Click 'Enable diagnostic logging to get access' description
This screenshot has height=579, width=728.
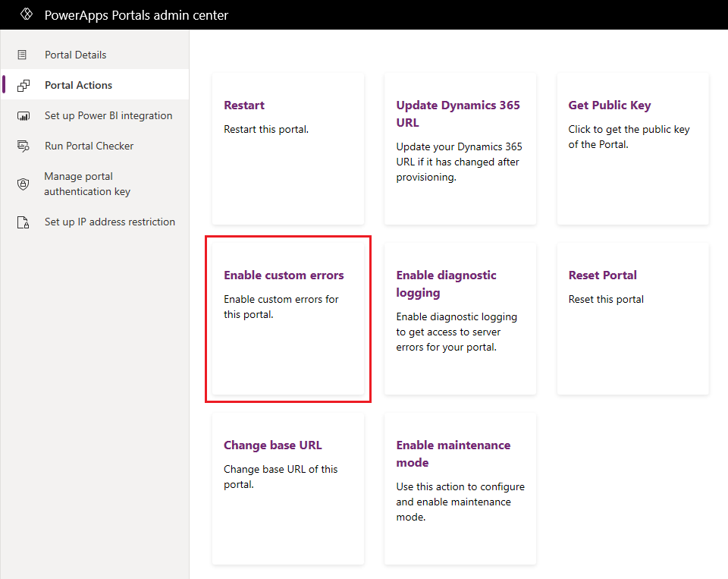click(457, 332)
